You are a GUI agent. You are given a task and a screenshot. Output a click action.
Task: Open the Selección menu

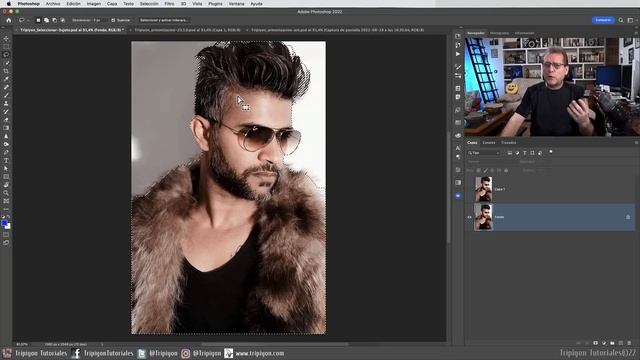click(x=149, y=4)
